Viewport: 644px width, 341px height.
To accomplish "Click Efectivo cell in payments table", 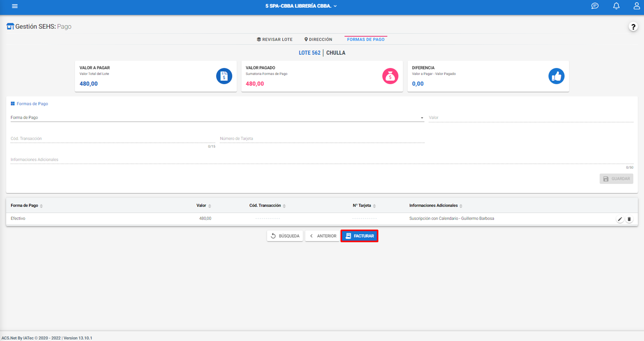I will pyautogui.click(x=18, y=219).
